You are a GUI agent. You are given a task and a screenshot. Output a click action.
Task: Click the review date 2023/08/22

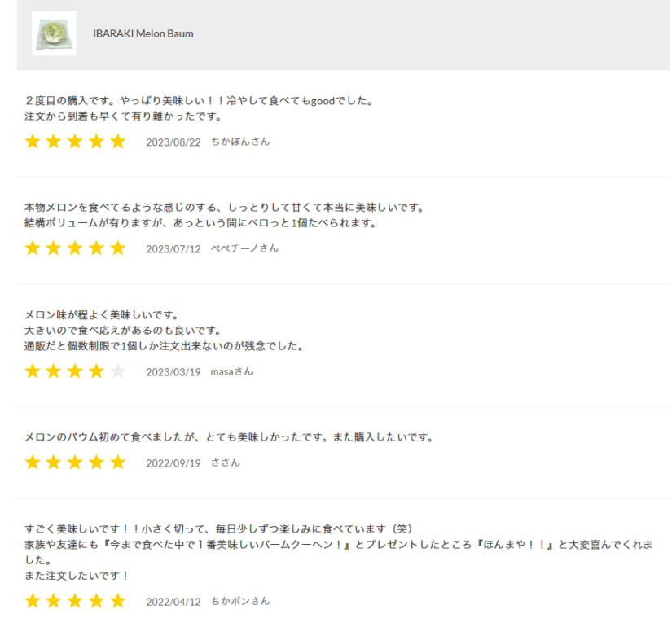(x=173, y=142)
